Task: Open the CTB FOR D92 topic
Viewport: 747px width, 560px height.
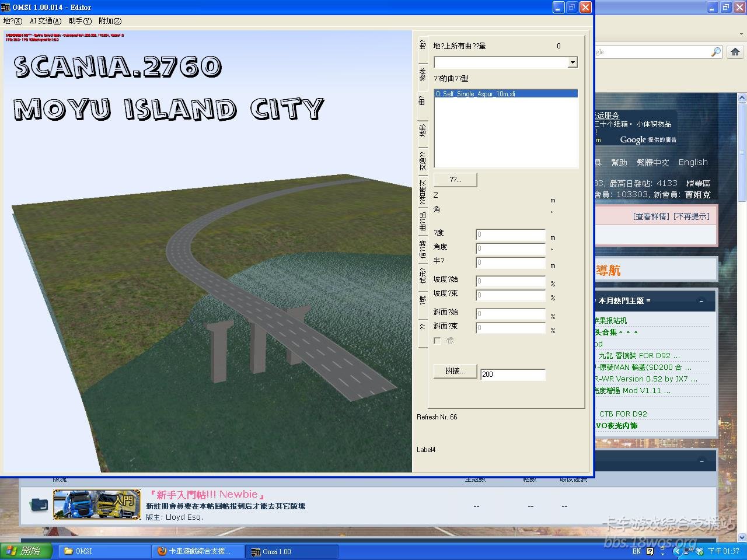Action: click(x=623, y=414)
